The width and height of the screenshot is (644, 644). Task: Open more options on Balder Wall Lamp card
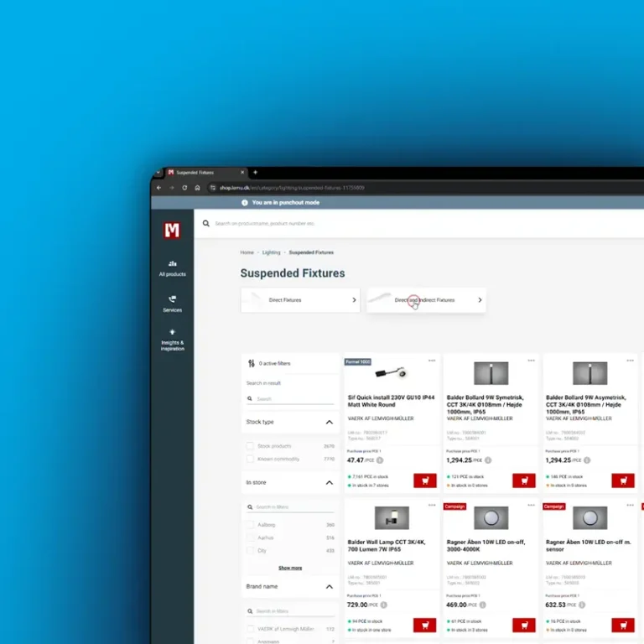point(432,505)
